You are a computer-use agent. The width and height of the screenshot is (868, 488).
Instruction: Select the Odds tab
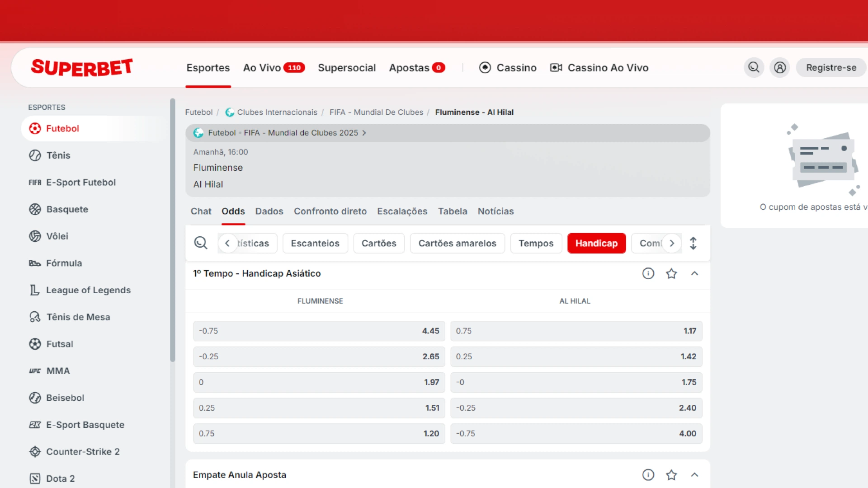[233, 211]
